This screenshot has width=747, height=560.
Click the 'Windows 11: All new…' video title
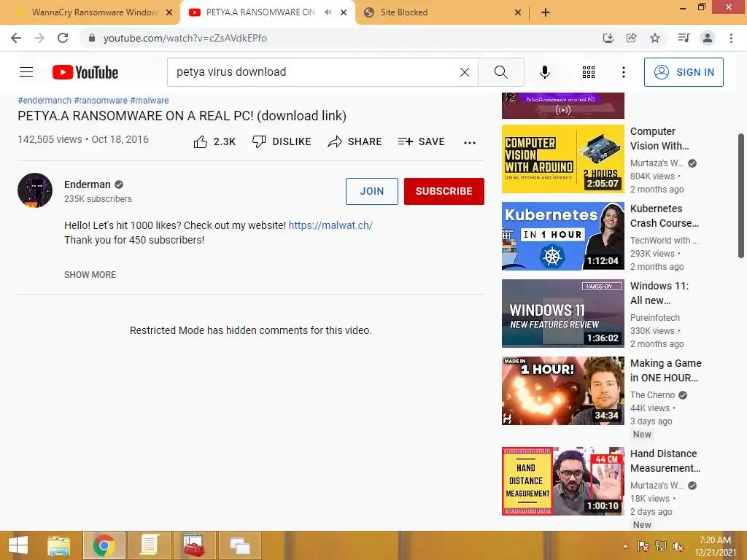click(x=659, y=293)
